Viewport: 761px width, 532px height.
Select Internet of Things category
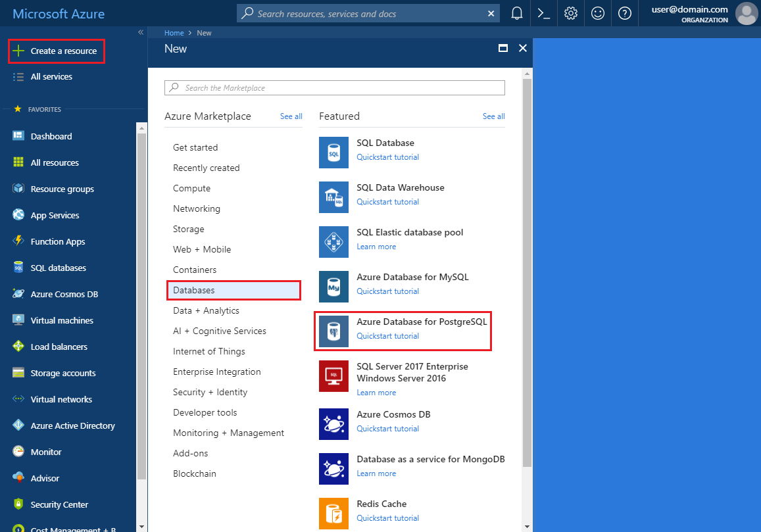[209, 351]
